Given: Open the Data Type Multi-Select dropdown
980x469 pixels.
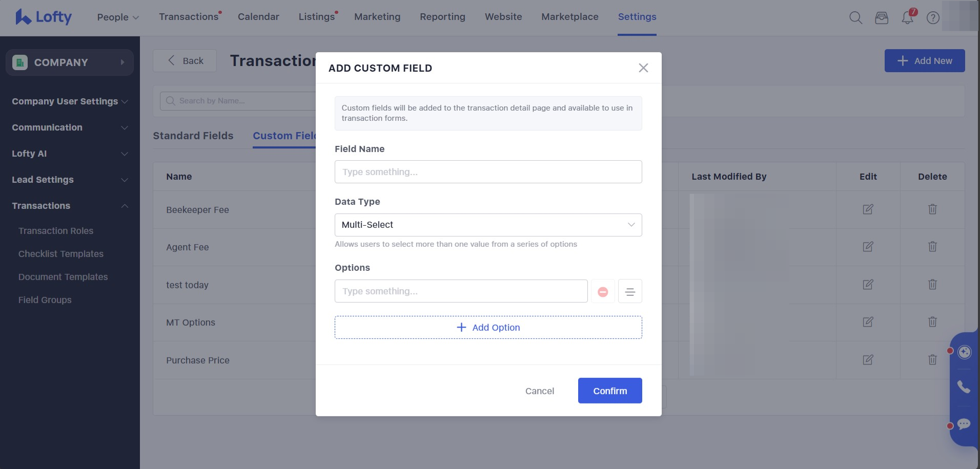Looking at the screenshot, I should [x=488, y=225].
